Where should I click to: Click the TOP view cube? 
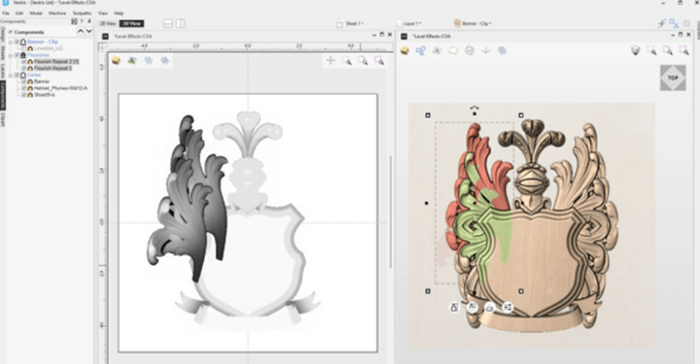673,78
